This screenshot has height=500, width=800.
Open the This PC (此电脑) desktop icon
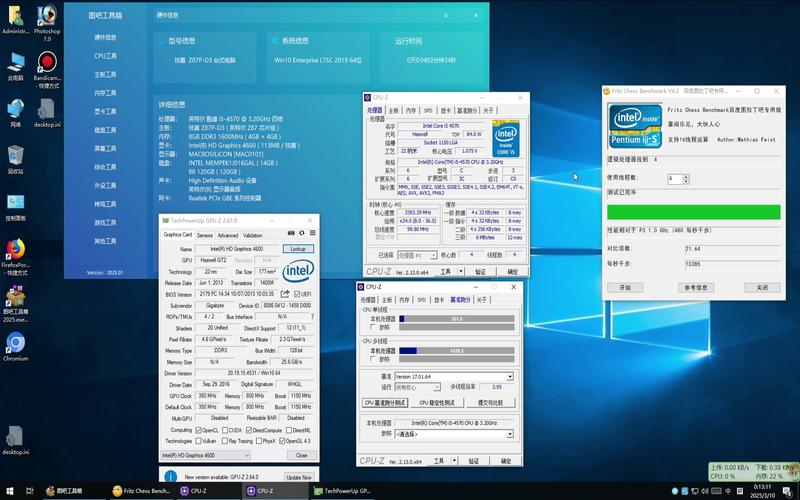click(x=15, y=64)
